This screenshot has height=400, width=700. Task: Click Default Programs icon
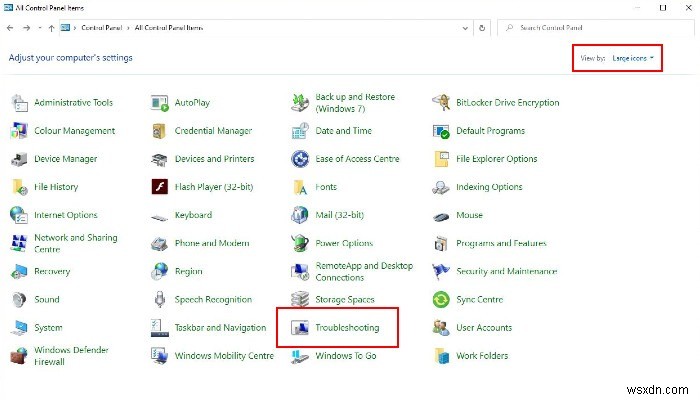click(441, 131)
